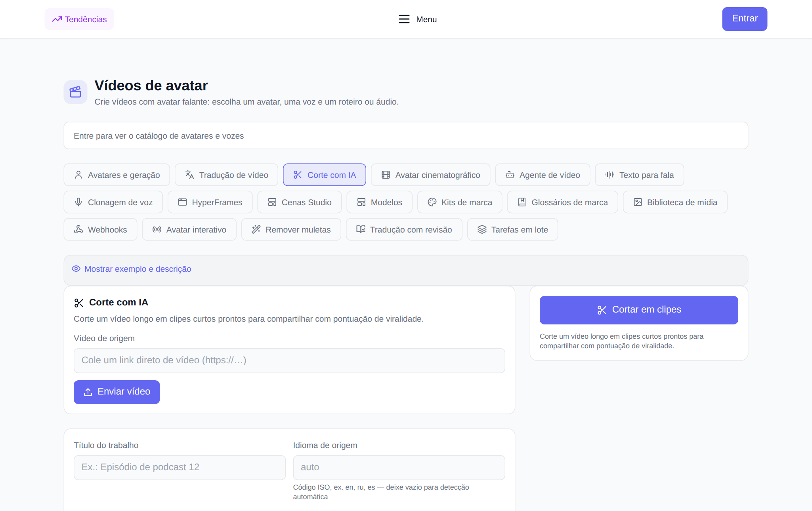Open the Texto para fala tab
The width and height of the screenshot is (812, 511).
(639, 175)
